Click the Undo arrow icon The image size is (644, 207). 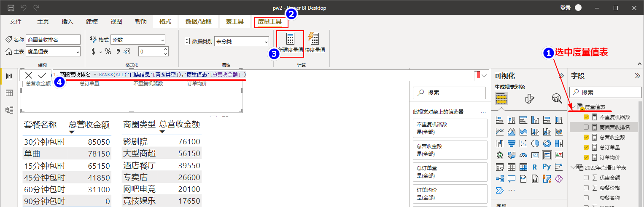23,8
